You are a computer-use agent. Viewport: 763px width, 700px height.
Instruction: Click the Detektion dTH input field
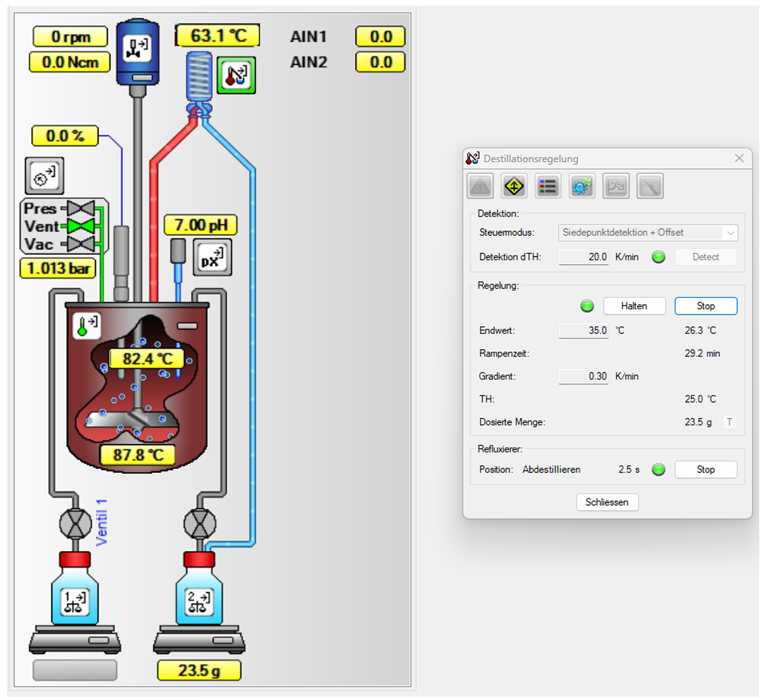[583, 257]
